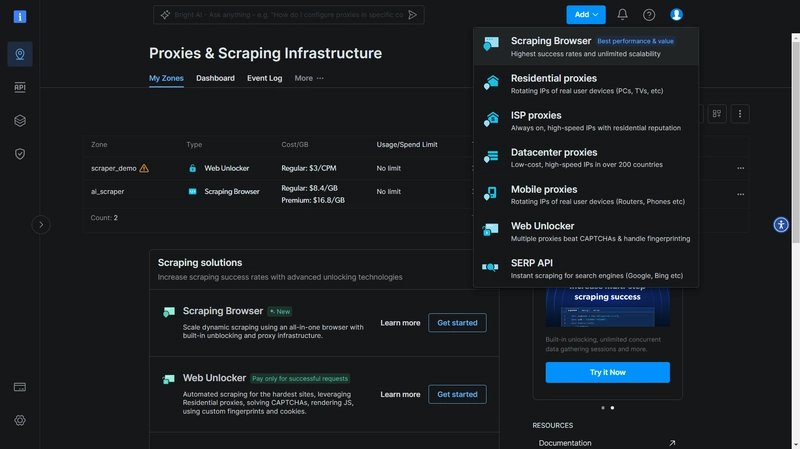
Task: Switch to the Event Log tab
Action: (264, 78)
